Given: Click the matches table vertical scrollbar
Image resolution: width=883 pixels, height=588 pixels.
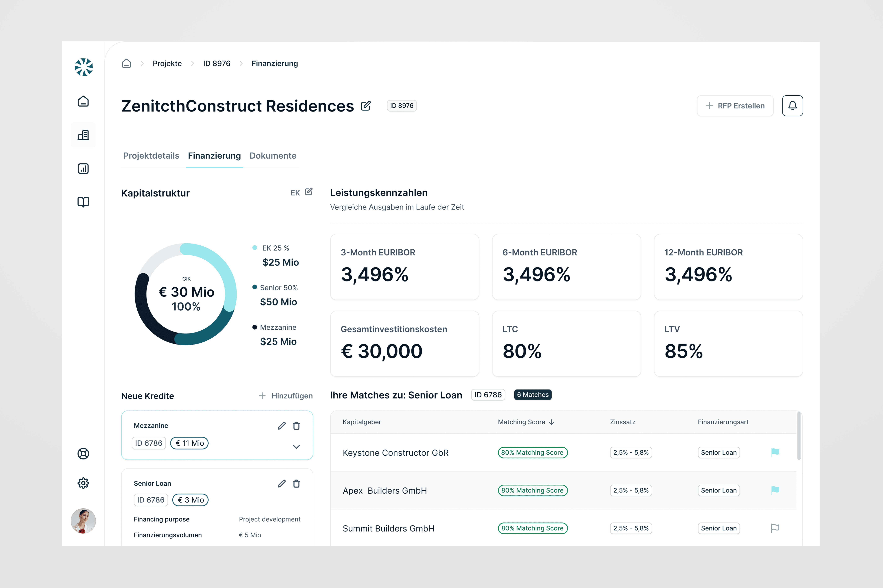Looking at the screenshot, I should point(799,436).
